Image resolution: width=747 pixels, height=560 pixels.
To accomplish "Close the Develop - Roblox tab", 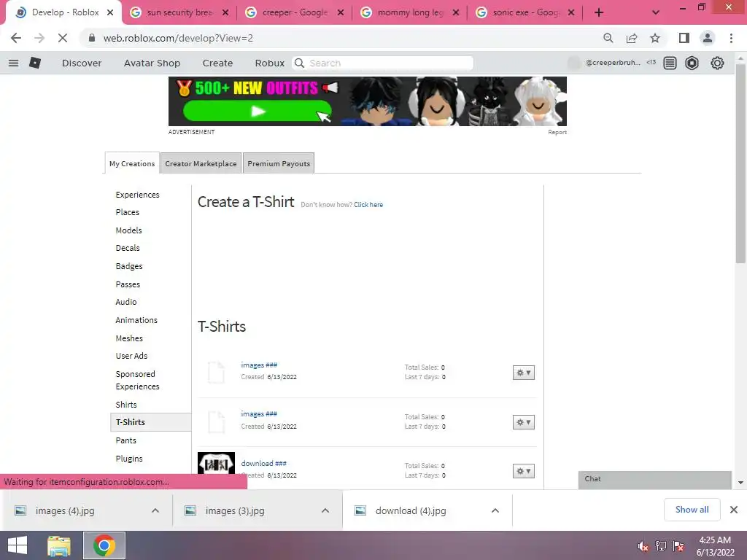I will click(x=110, y=12).
